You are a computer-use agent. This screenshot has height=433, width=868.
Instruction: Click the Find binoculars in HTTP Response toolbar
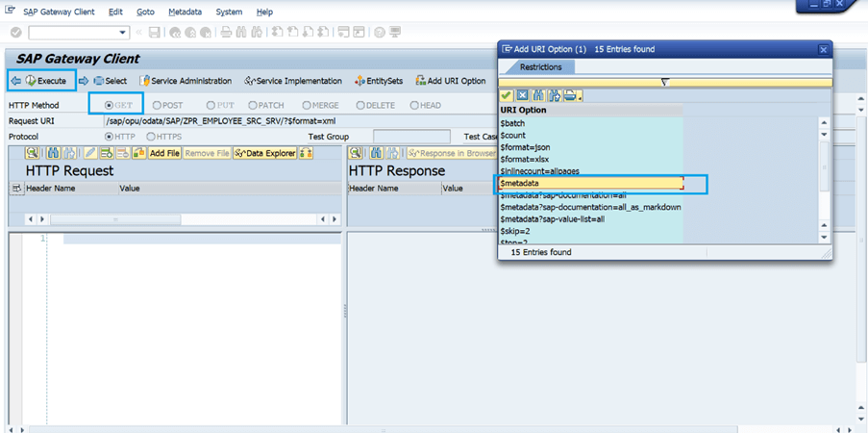(377, 152)
